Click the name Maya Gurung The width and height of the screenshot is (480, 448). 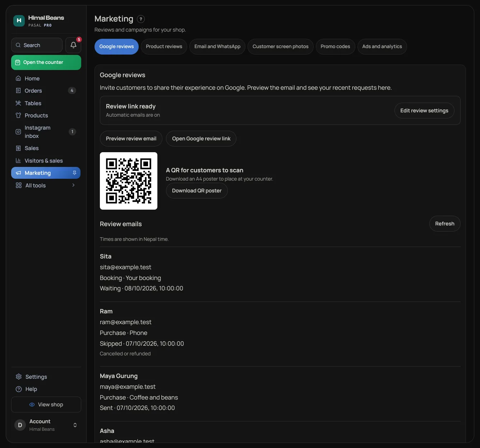(119, 376)
